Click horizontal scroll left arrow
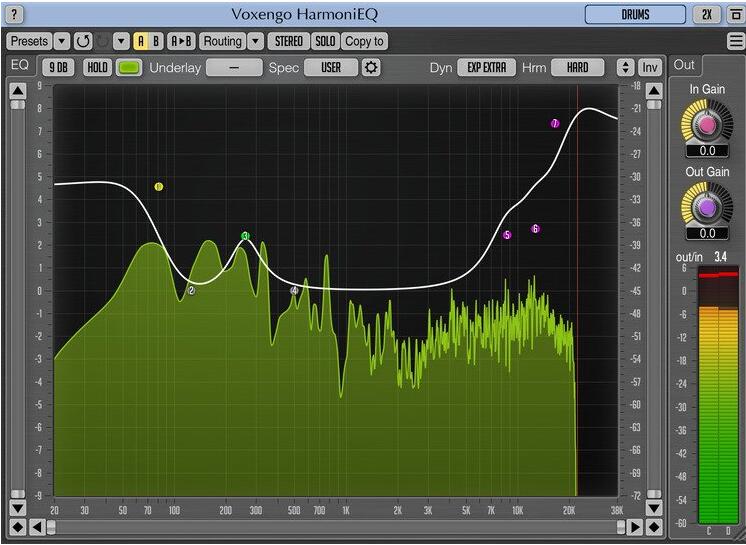The image size is (746, 545). tap(37, 527)
